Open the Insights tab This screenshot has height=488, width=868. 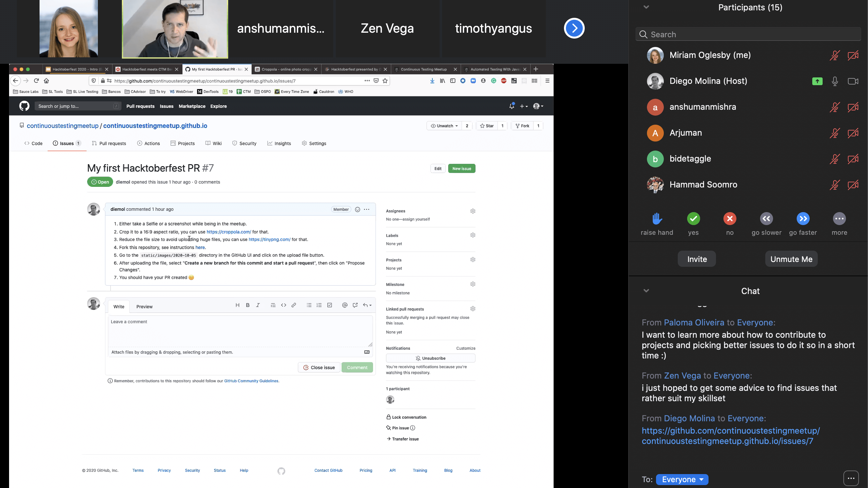[x=279, y=143]
